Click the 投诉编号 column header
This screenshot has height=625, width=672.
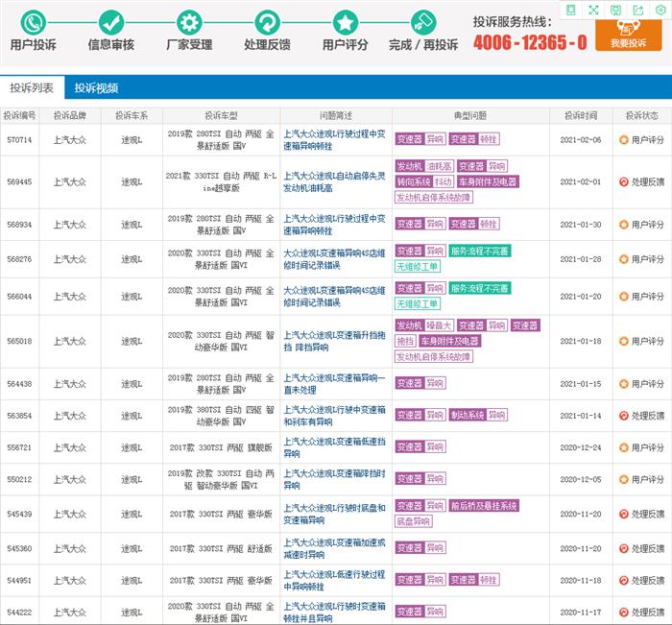[20, 116]
